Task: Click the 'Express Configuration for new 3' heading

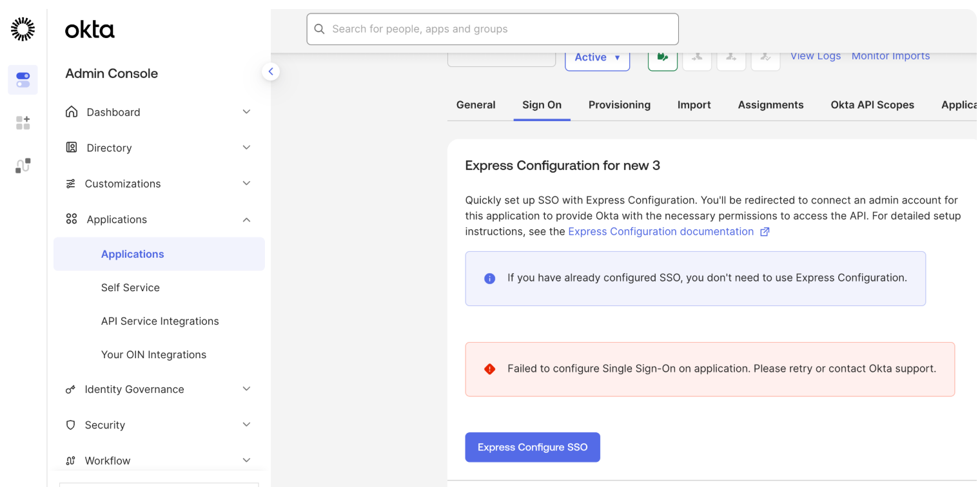Action: coord(562,166)
